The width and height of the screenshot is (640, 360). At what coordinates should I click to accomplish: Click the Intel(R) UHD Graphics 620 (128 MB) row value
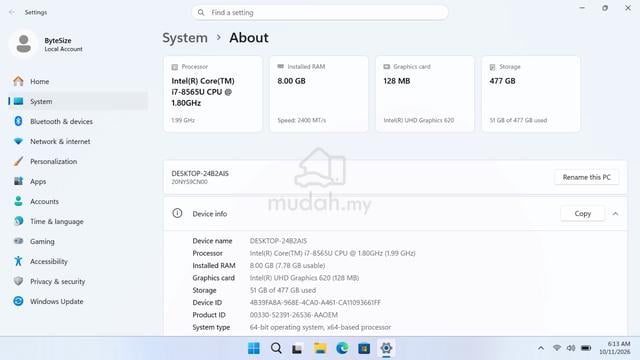(304, 278)
